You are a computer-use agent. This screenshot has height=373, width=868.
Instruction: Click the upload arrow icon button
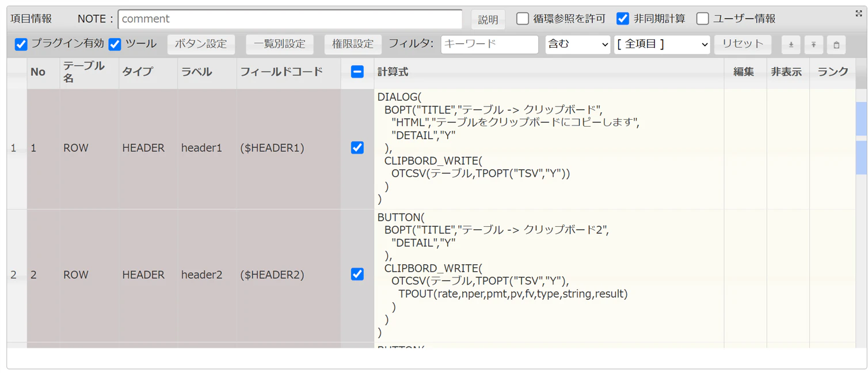(x=813, y=44)
